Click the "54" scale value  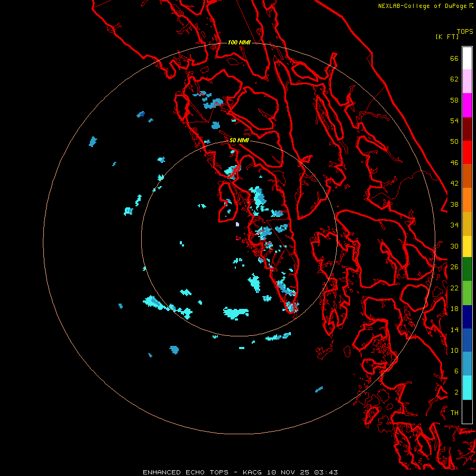coord(454,121)
